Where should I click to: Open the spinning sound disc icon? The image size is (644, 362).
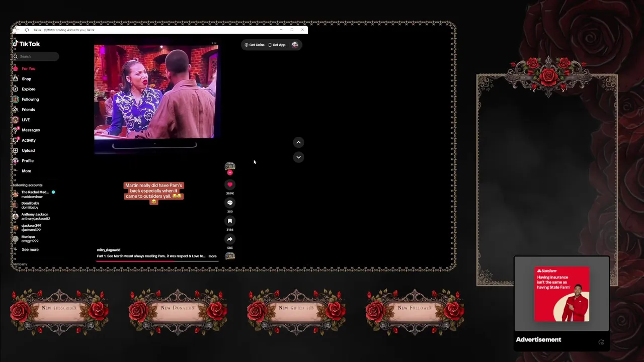230,256
